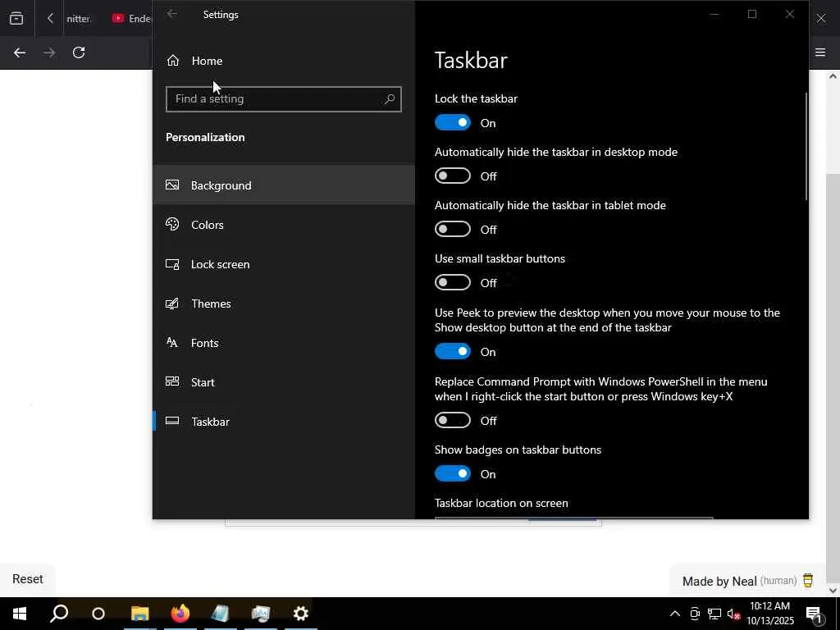Click the nitter browser tab

coord(78,18)
